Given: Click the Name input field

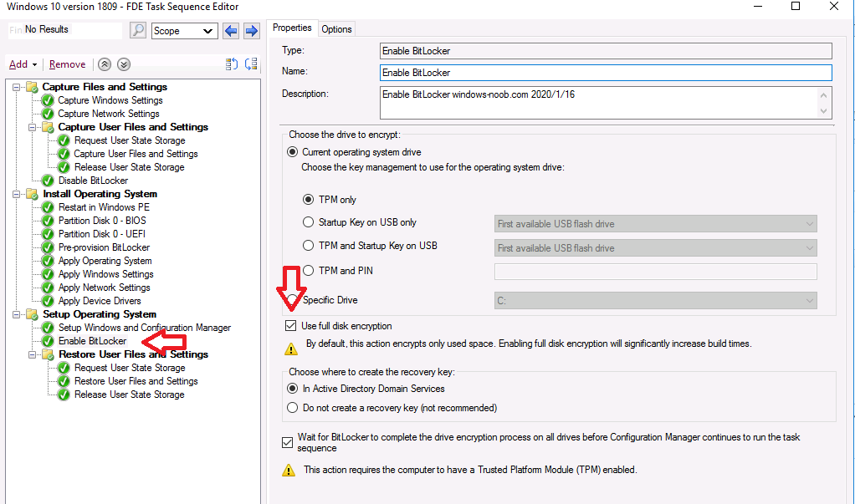Looking at the screenshot, I should (606, 73).
